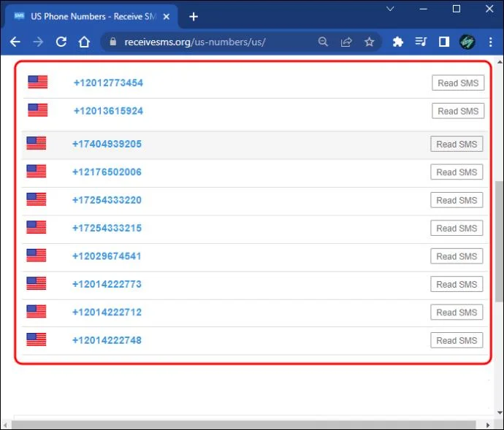This screenshot has width=504, height=430.
Task: Click the US flag beside +17404939205
Action: click(x=37, y=143)
